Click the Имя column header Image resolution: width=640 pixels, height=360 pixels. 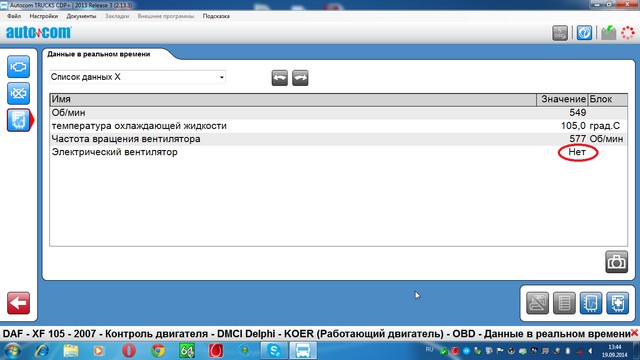pyautogui.click(x=293, y=100)
